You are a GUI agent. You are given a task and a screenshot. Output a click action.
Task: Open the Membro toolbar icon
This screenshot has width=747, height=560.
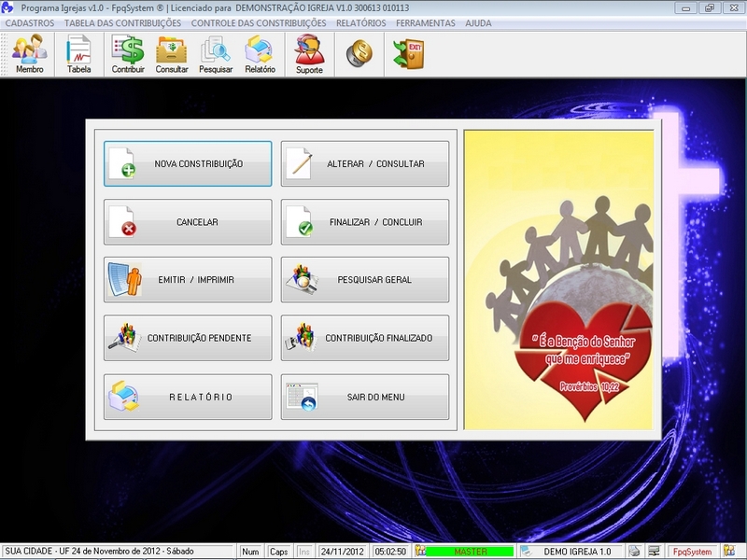(x=30, y=54)
